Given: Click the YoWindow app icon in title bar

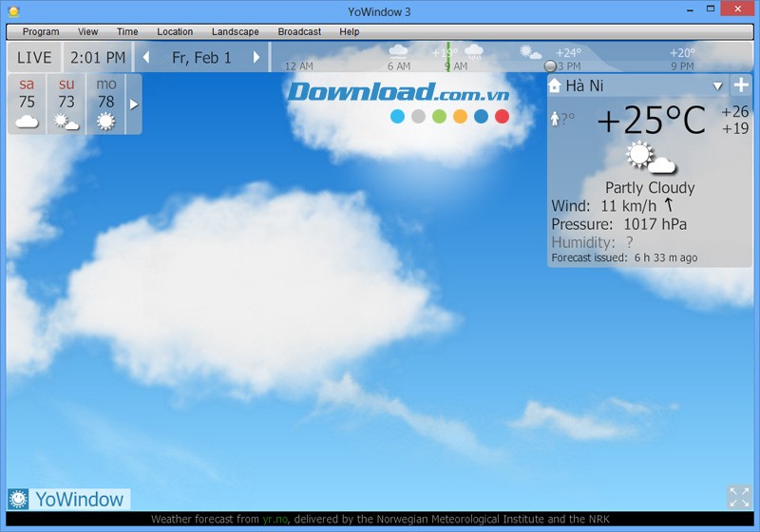Looking at the screenshot, I should click(13, 11).
